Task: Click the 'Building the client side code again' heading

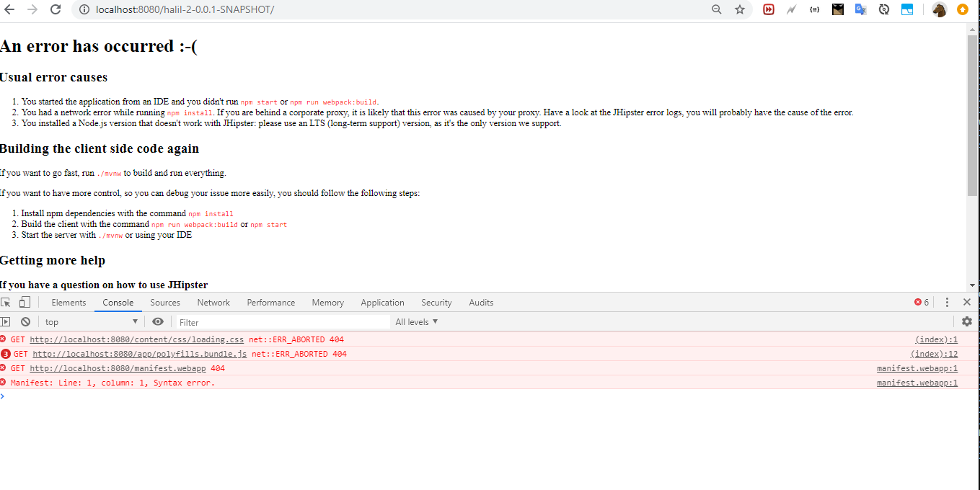Action: pyautogui.click(x=100, y=148)
